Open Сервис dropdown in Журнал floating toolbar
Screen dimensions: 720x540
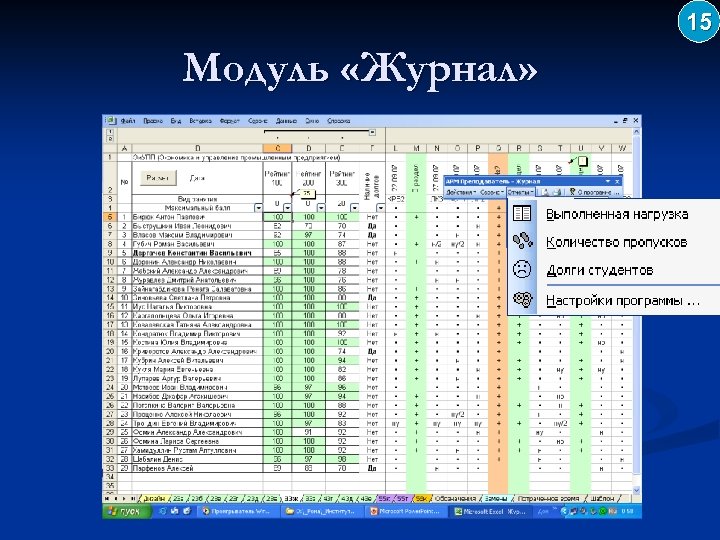tap(492, 192)
